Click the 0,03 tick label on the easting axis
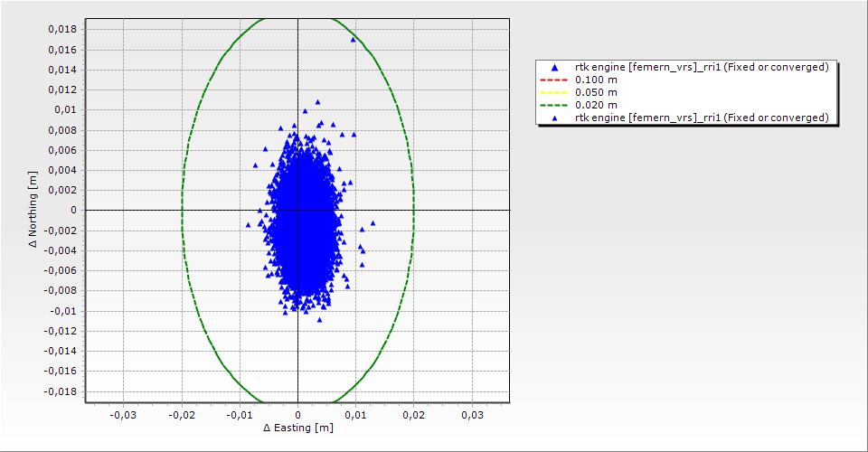Viewport: 868px width, 452px height. click(x=472, y=414)
